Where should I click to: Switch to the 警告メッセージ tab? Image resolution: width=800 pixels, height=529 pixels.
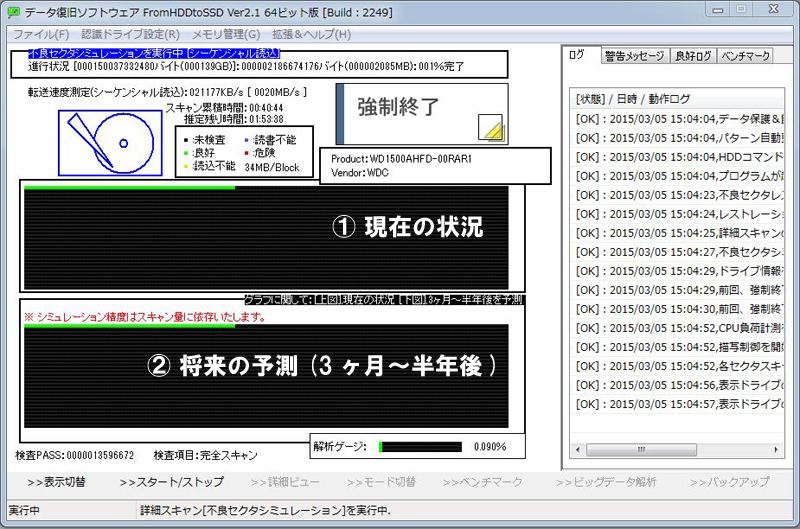coord(633,55)
